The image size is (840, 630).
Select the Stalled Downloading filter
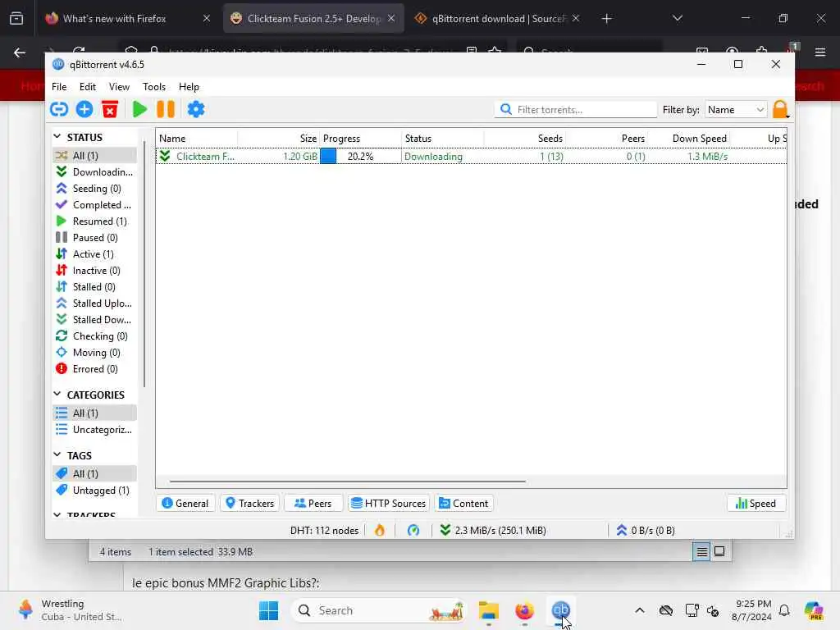click(x=94, y=320)
